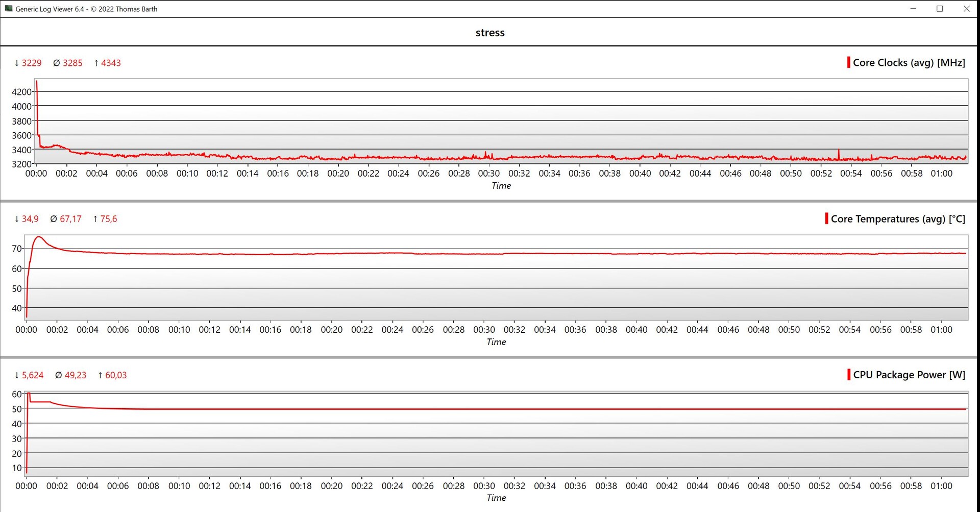
Task: Maximize the Generic Log Viewer window
Action: click(940, 9)
